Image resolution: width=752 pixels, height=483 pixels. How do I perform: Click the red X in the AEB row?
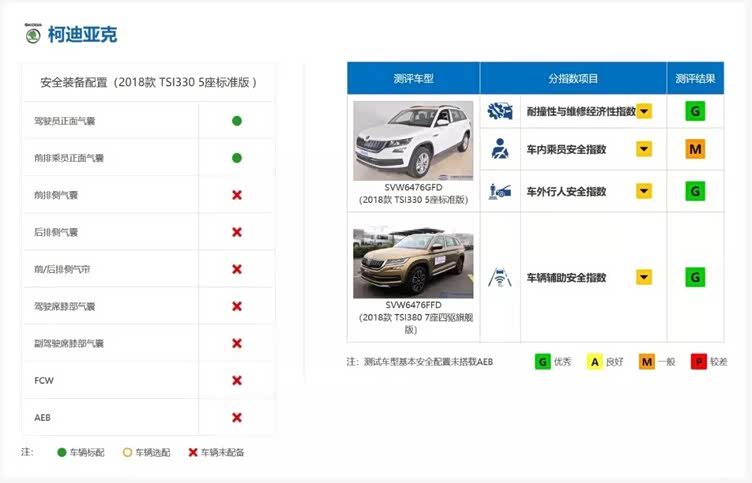(236, 417)
